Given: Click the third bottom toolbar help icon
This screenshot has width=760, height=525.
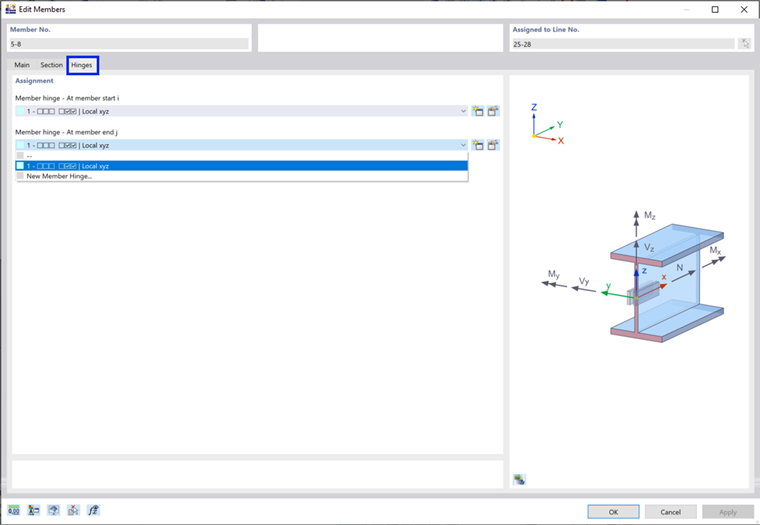Looking at the screenshot, I should click(53, 510).
